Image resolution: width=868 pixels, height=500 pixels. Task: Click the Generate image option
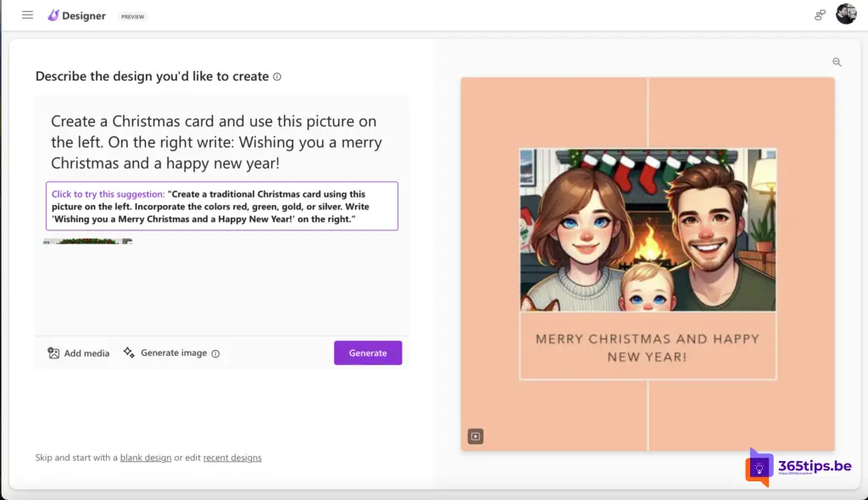(165, 353)
